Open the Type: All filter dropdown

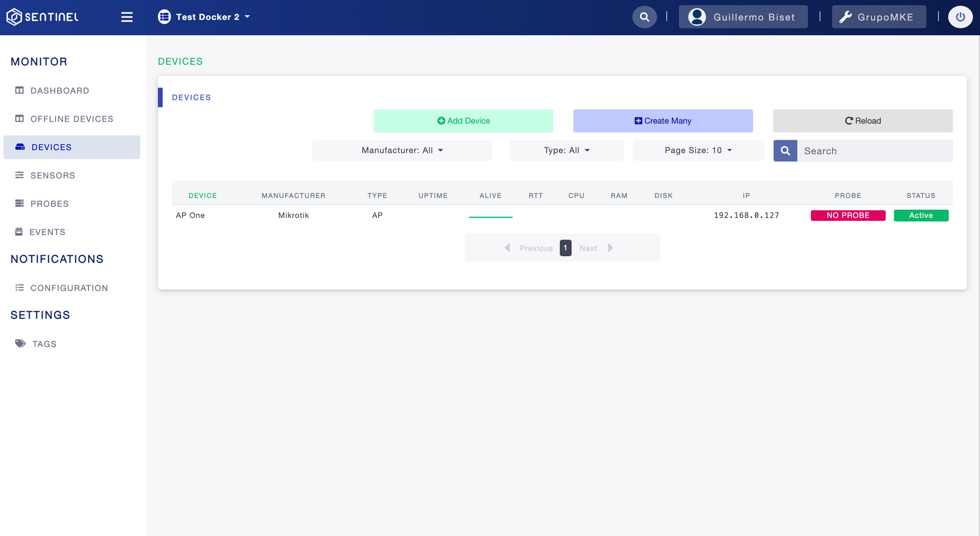[x=567, y=150]
